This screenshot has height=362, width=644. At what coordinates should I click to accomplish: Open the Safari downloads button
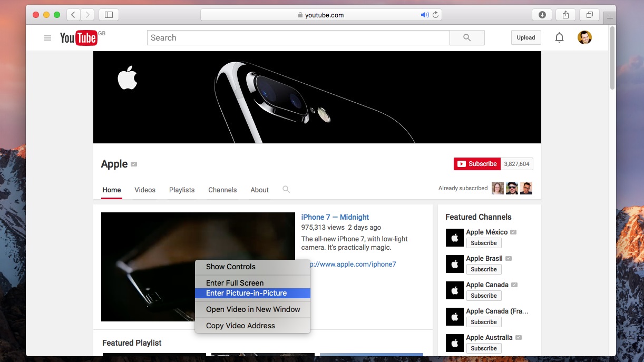click(x=542, y=15)
